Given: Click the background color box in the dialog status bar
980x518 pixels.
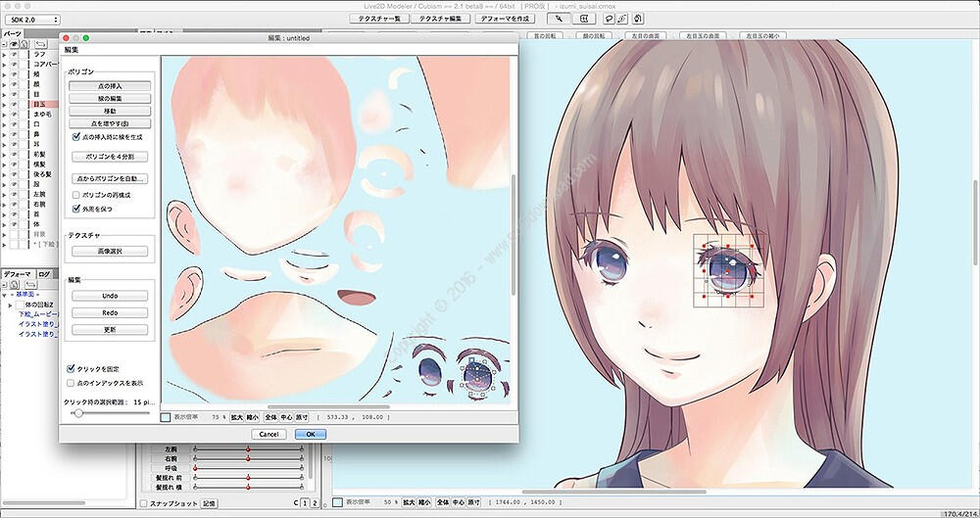Looking at the screenshot, I should coord(165,417).
